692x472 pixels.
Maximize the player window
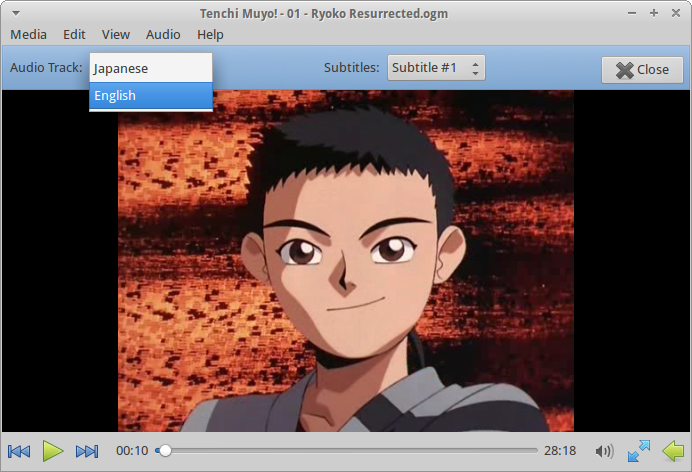pyautogui.click(x=653, y=13)
